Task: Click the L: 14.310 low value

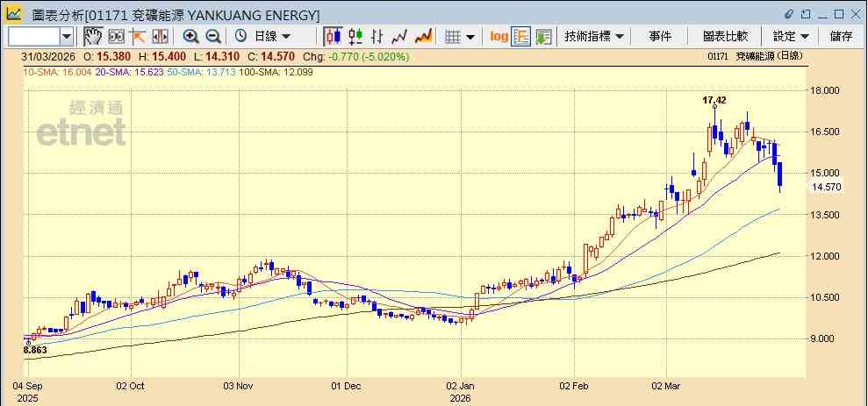Action: 219,56
